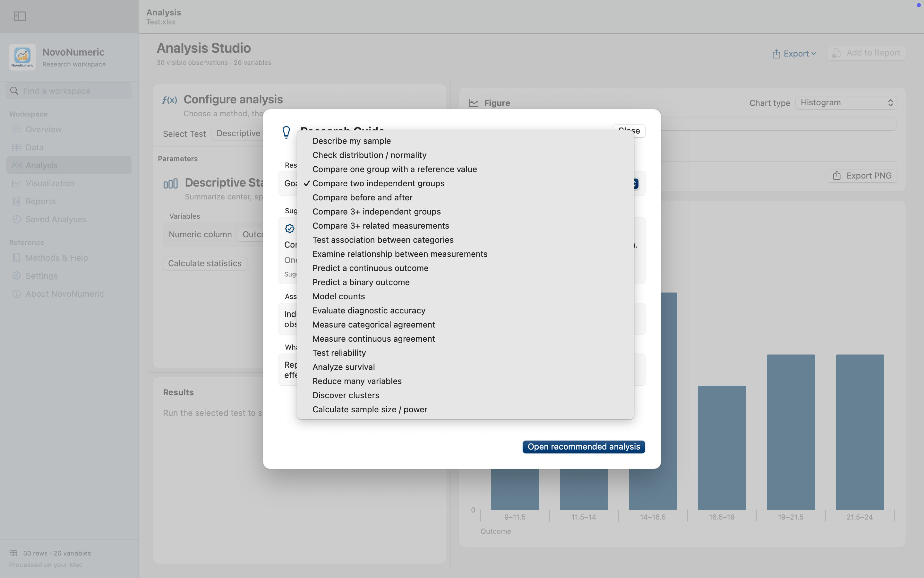The height and width of the screenshot is (578, 924).
Task: Open Settings from the sidebar
Action: click(69, 276)
